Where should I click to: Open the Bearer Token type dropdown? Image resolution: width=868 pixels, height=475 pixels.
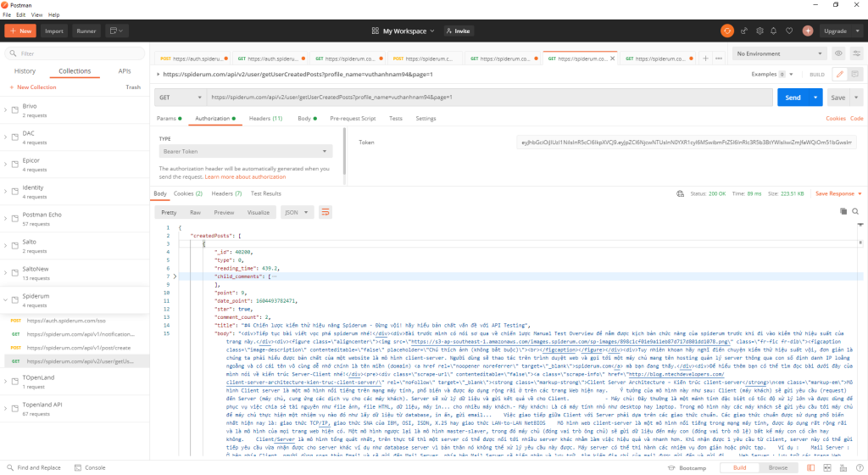click(245, 151)
